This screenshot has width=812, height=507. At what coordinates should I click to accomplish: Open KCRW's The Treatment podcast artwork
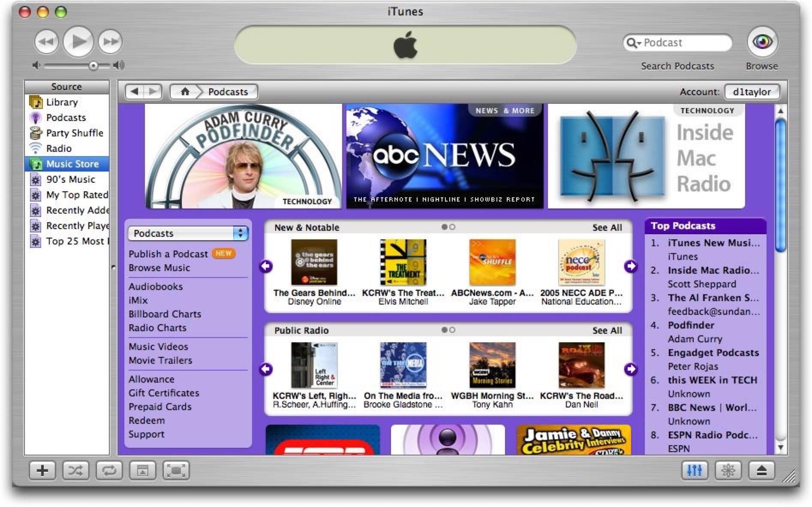(403, 263)
